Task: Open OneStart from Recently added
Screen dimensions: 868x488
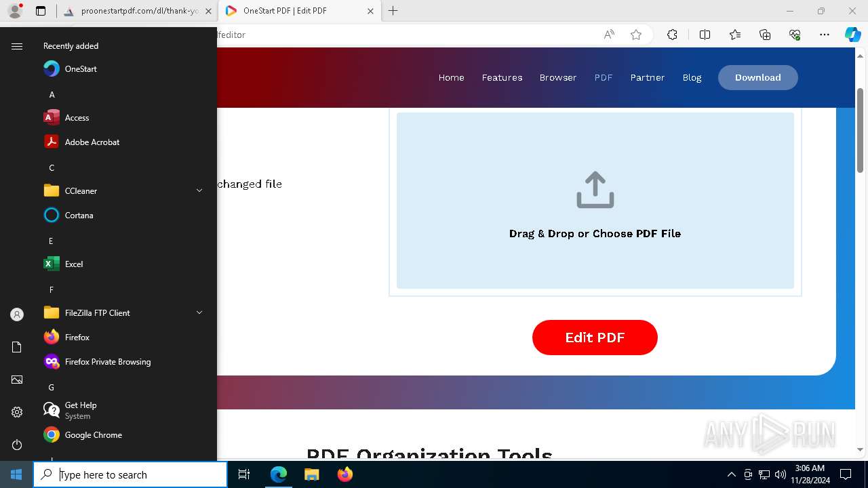Action: 122,69
